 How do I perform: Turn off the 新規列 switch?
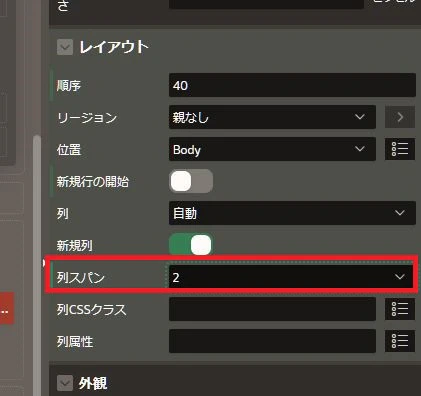(x=191, y=245)
